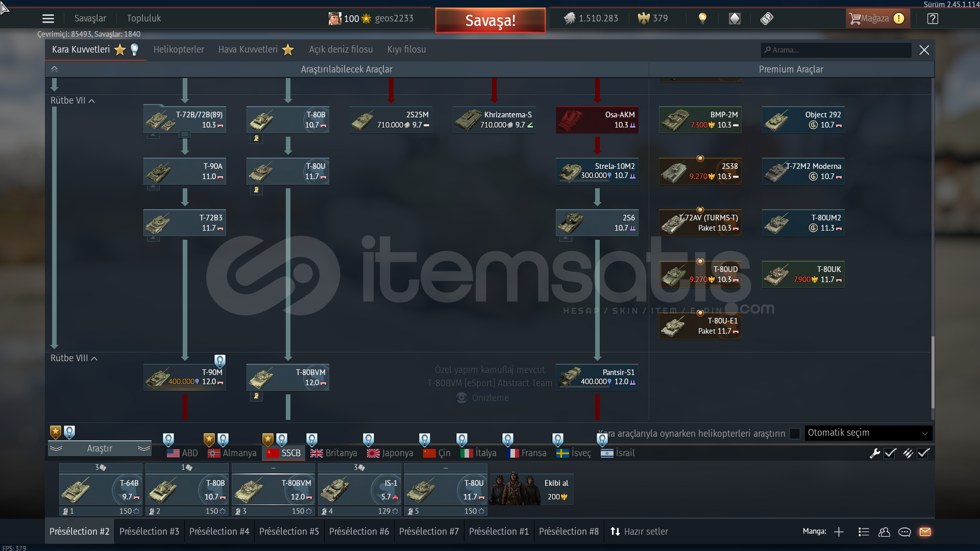Click the Arama search field
980x551 pixels.
tap(836, 50)
